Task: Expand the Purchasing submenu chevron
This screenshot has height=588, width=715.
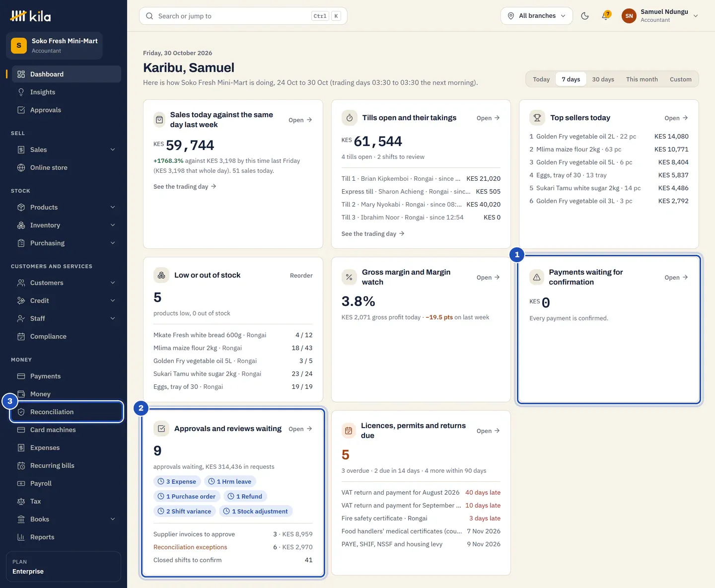Action: 113,243
